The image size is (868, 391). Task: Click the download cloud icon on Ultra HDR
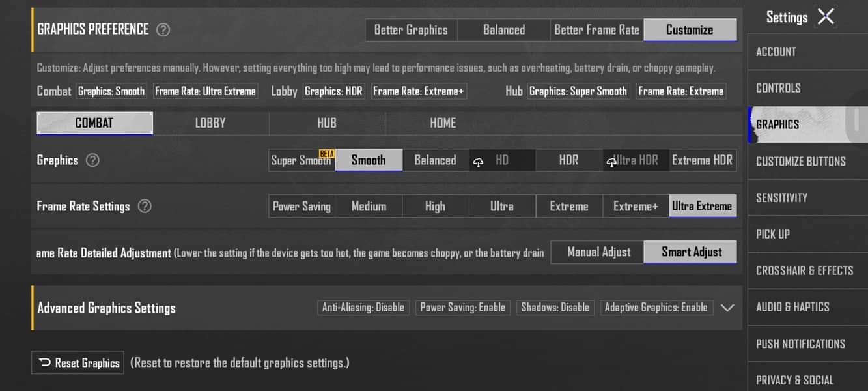click(611, 162)
